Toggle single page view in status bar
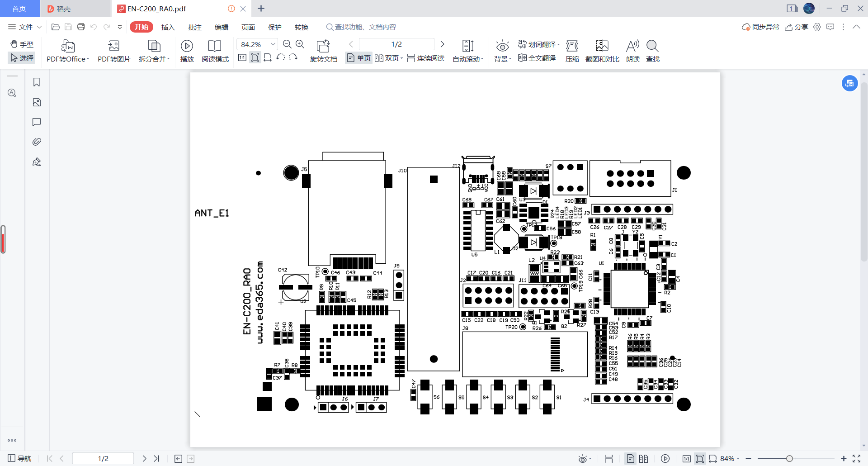The width and height of the screenshot is (868, 466). [630, 459]
